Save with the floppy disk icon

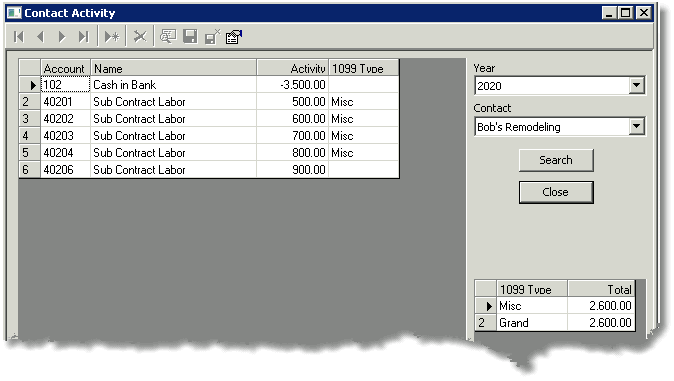(190, 37)
